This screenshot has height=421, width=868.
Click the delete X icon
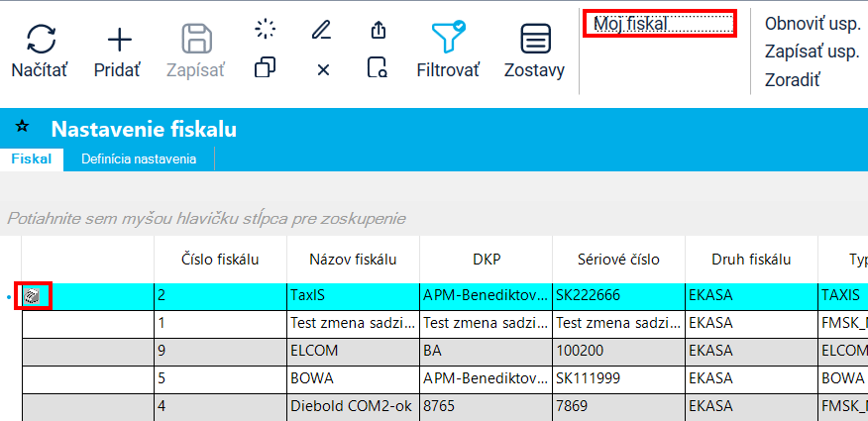tap(323, 69)
